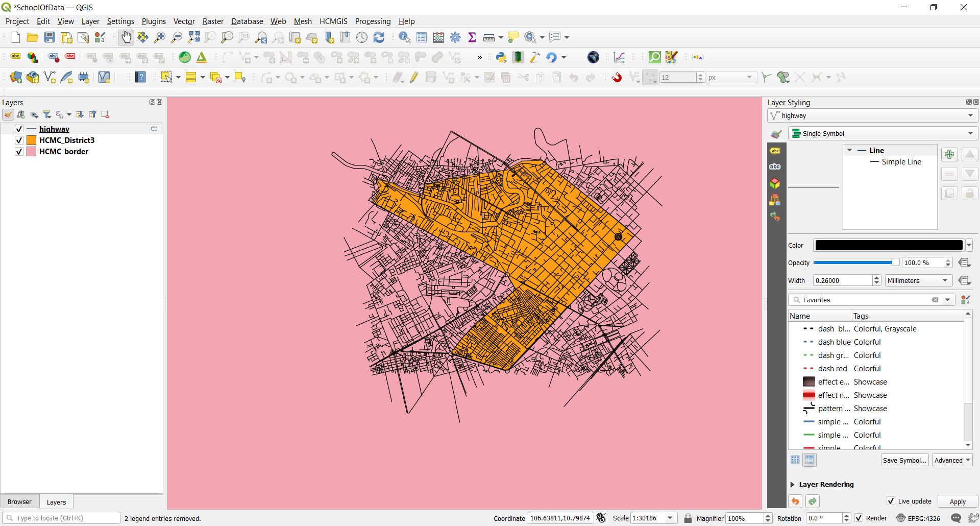The image size is (980, 526).
Task: Adjust the Opacity slider
Action: click(x=856, y=262)
